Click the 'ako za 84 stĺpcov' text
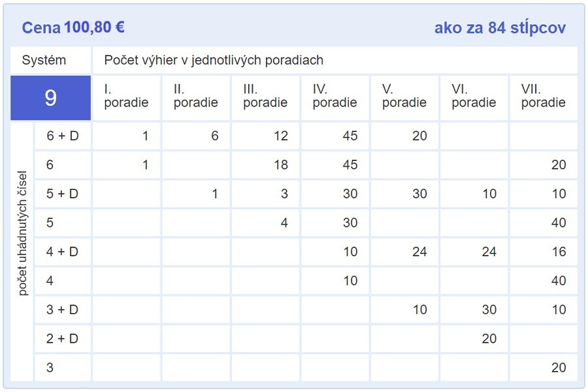The width and height of the screenshot is (588, 392). click(x=500, y=27)
